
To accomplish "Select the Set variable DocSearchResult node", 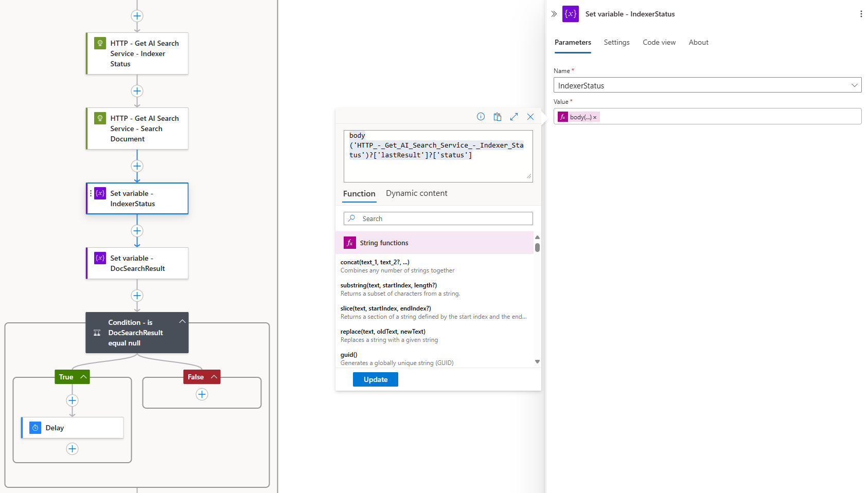I will pyautogui.click(x=137, y=263).
